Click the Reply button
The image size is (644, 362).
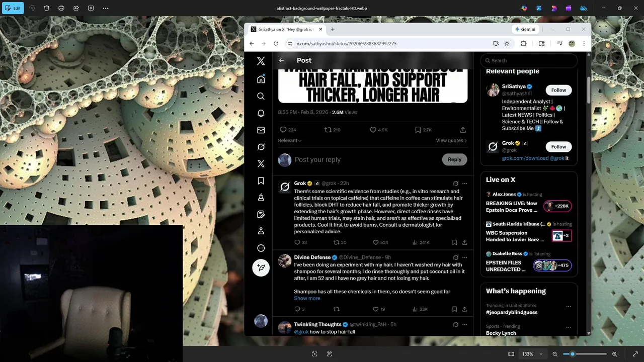454,159
